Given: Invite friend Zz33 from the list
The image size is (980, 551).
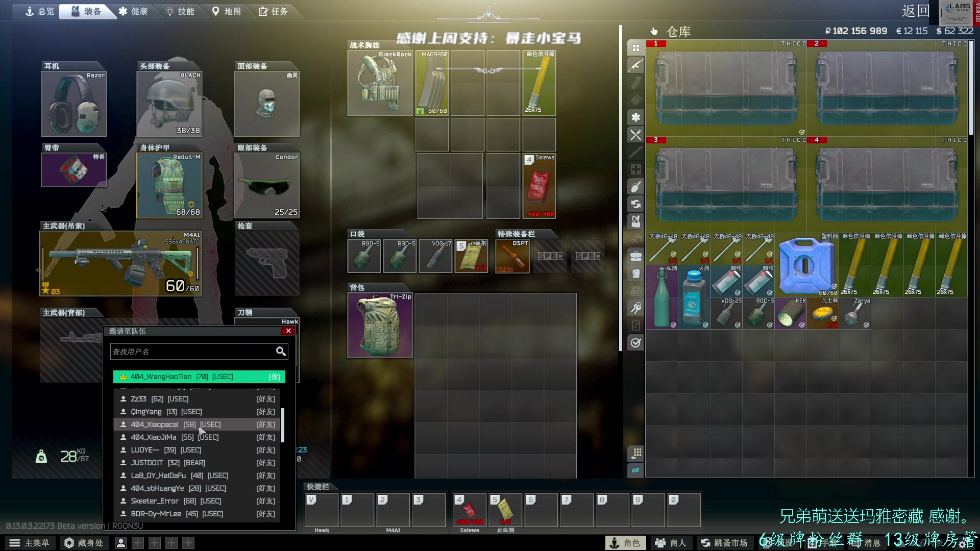Looking at the screenshot, I should 198,399.
